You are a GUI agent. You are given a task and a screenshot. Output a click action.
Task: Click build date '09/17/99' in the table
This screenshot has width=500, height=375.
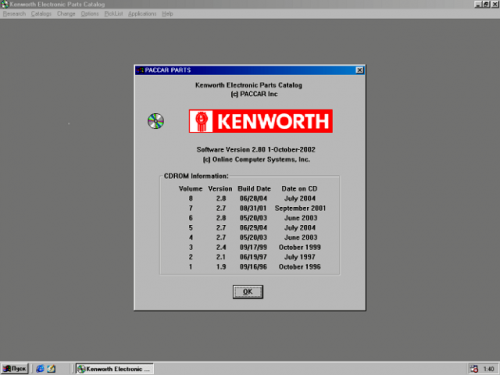253,247
